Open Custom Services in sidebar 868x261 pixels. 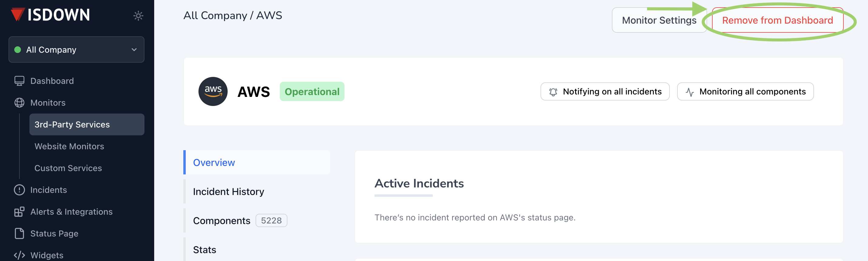click(68, 168)
